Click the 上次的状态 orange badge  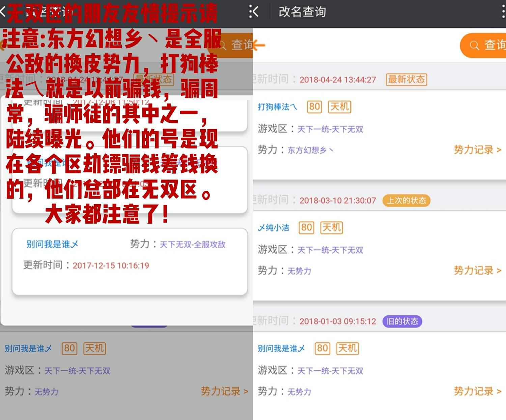[x=406, y=200]
